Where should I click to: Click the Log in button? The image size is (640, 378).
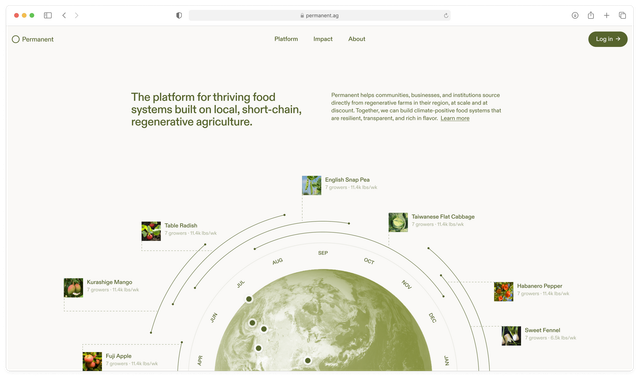pos(608,39)
